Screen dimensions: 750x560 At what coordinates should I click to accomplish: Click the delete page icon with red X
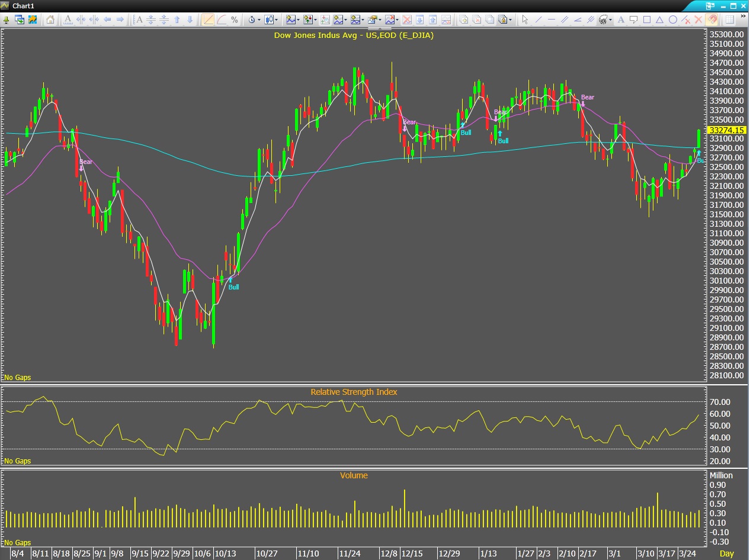[476, 20]
